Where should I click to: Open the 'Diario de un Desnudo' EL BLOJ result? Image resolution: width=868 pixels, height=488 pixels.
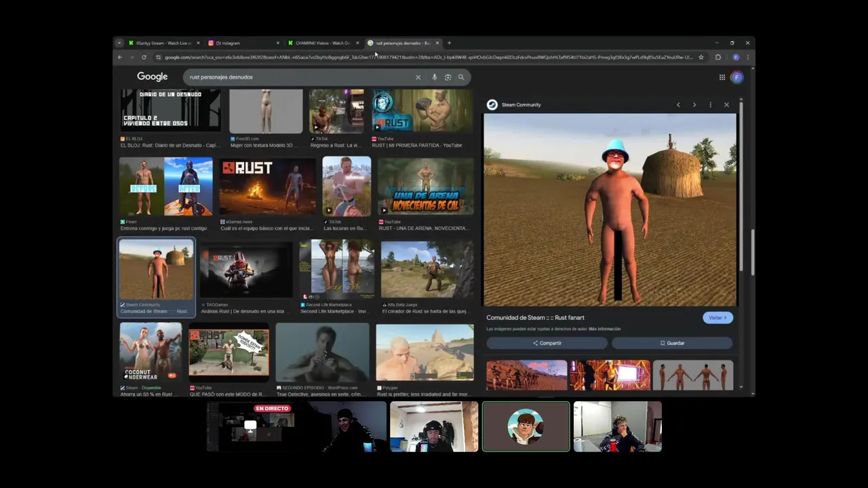coord(170,119)
